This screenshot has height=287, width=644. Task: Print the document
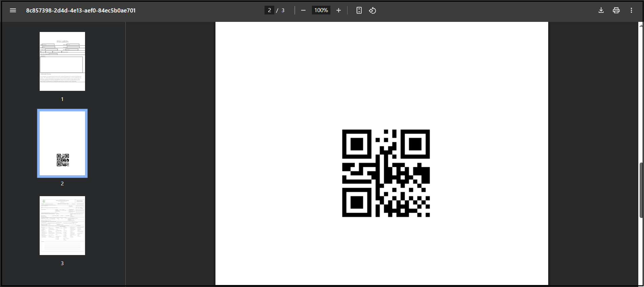click(616, 10)
